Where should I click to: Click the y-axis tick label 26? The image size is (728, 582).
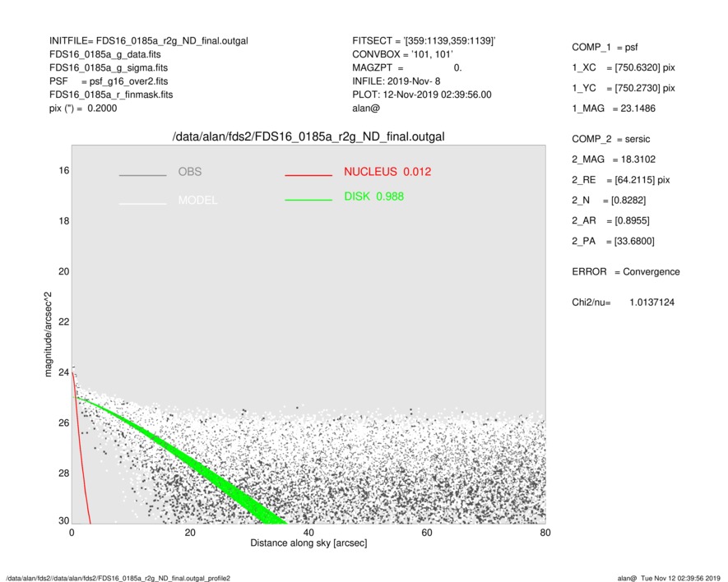click(x=63, y=423)
